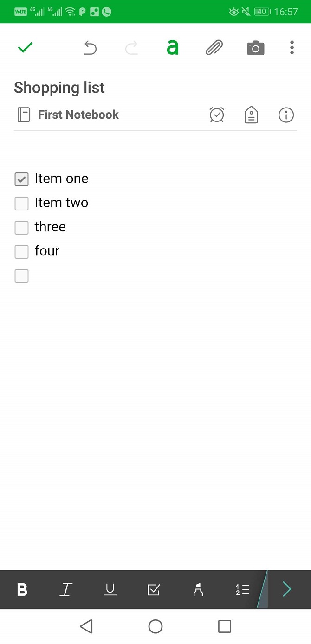This screenshot has width=311, height=644.
Task: Open text formatting with the green 'a' icon
Action: coord(173,47)
